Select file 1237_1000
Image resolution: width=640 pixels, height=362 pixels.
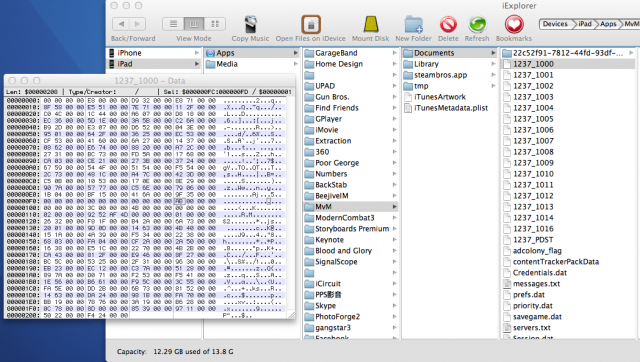coord(569,64)
